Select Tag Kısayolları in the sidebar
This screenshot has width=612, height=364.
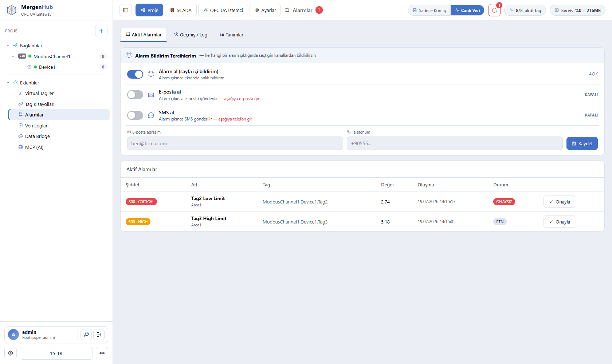[x=59, y=104]
